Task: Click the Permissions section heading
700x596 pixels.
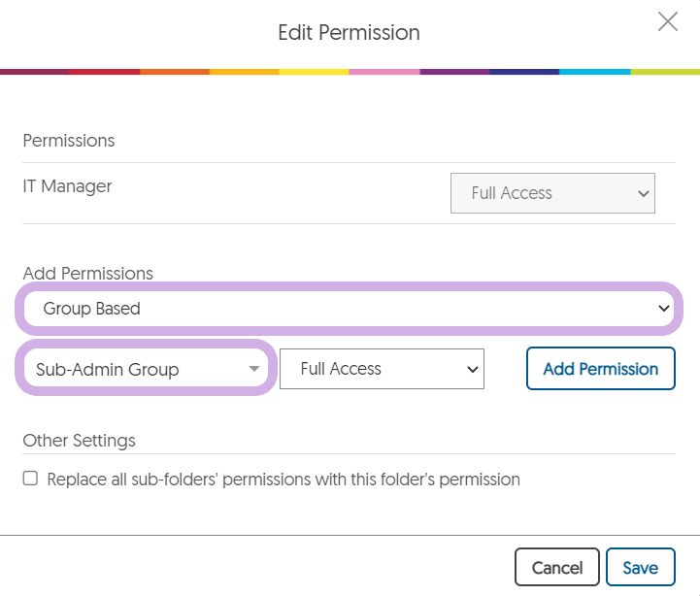Action: [x=69, y=141]
